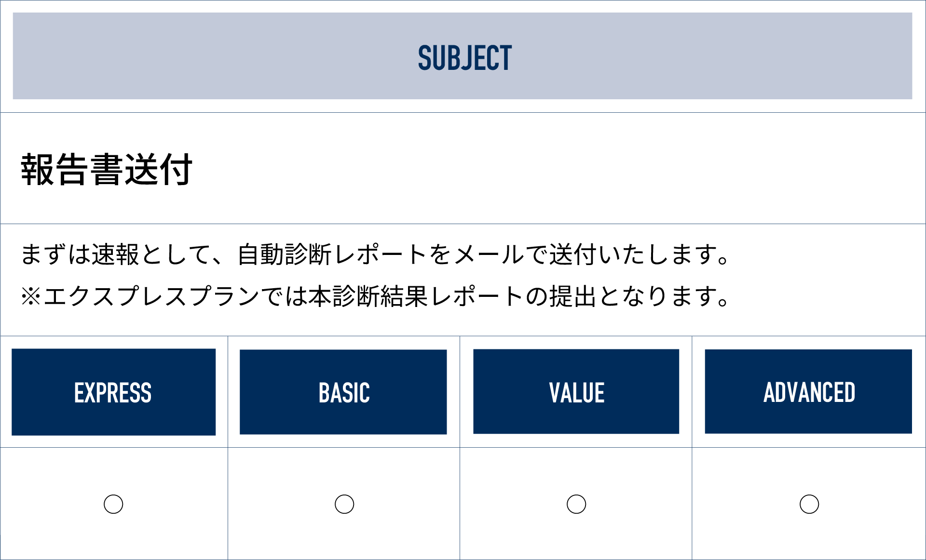Screen dimensions: 926x560
Task: Select the circle under EXPRESS
Action: [113, 504]
